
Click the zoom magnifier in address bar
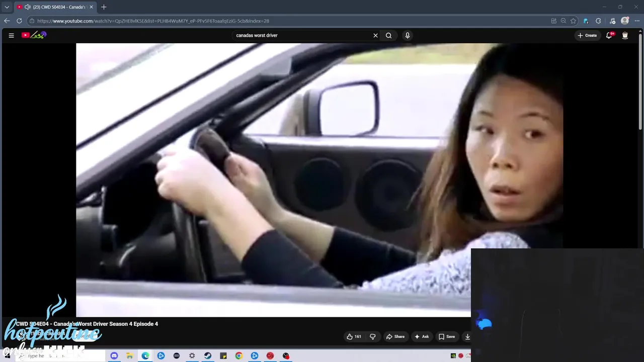pyautogui.click(x=563, y=21)
